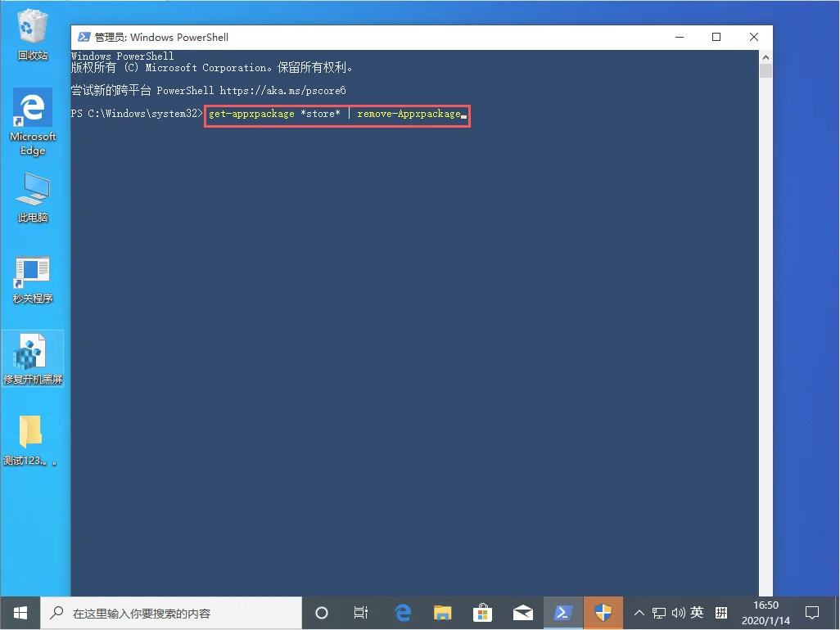Open the clock showing 16:50
Viewport: 840px width, 630px height.
point(765,613)
